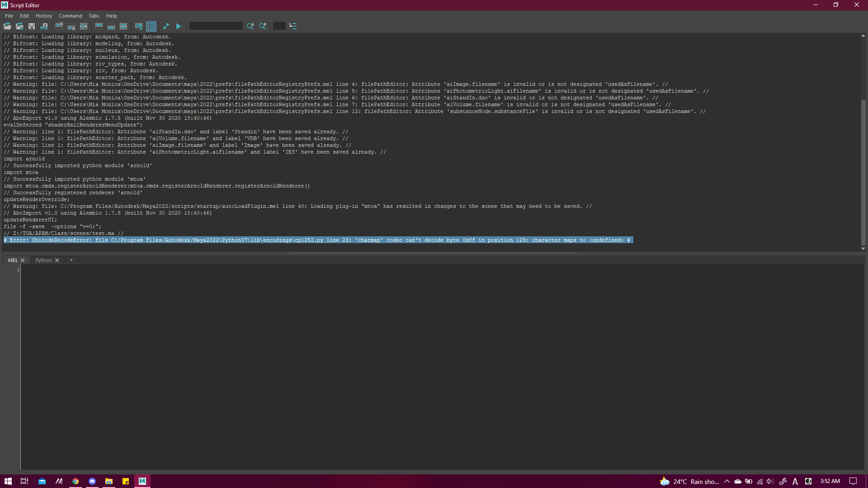868x488 pixels.
Task: Source a script file
Action: pos(19,26)
